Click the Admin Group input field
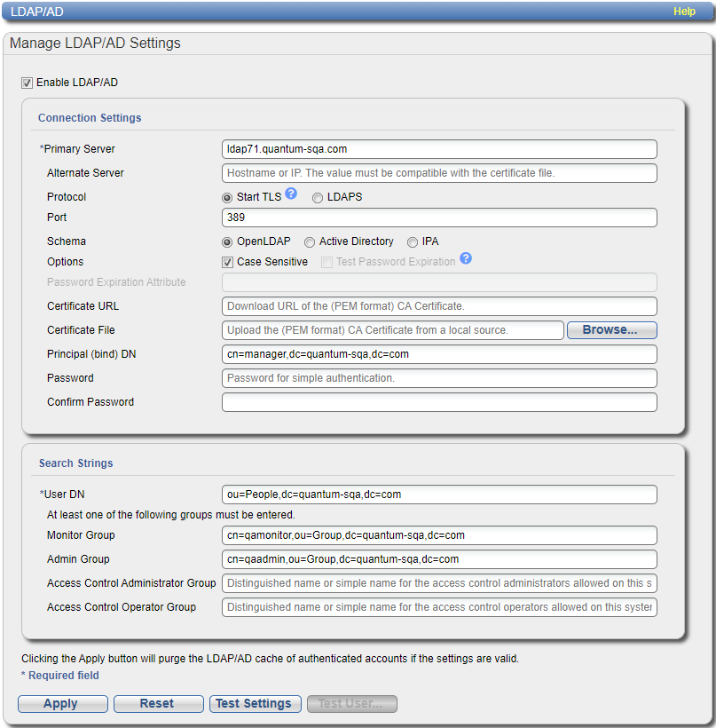716x728 pixels. [x=439, y=559]
